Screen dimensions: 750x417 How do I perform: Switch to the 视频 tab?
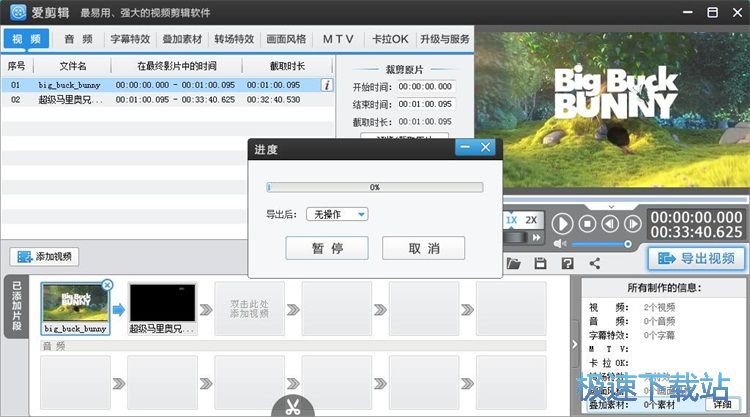tap(26, 39)
